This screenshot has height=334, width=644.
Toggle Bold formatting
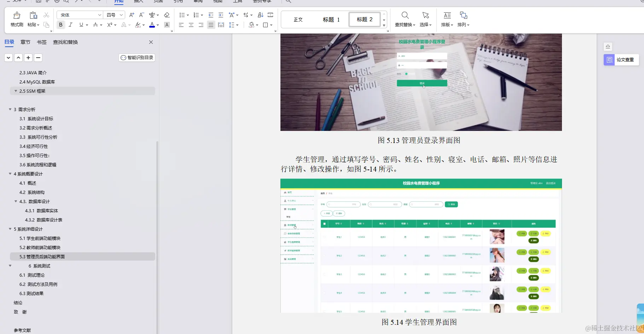(61, 25)
